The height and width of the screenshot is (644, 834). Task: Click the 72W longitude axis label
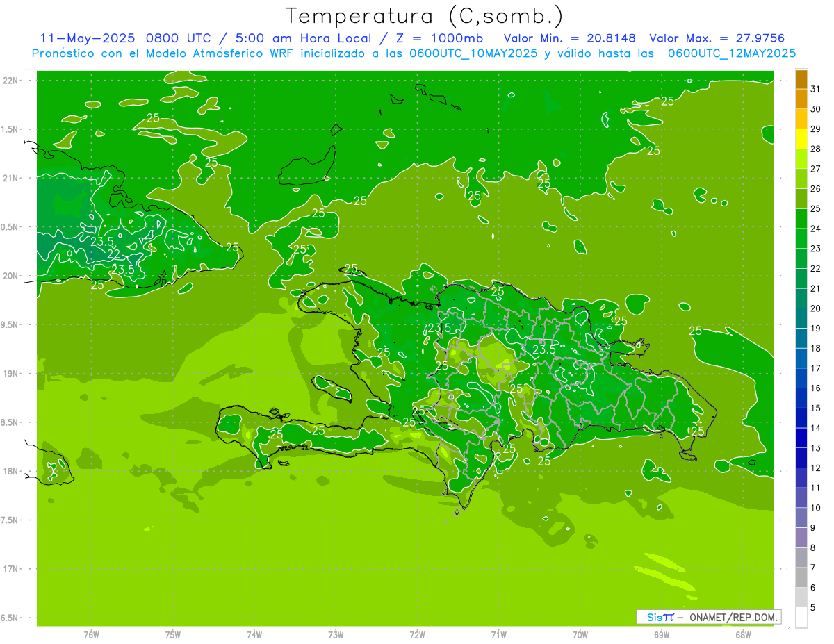(417, 635)
